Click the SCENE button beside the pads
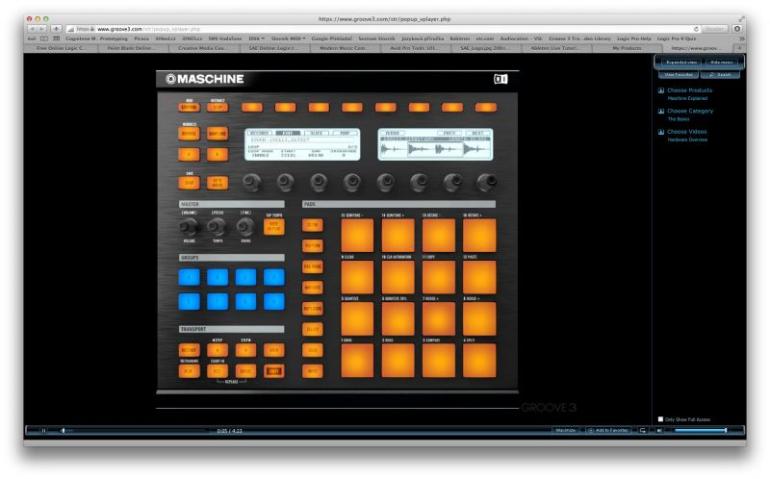 [x=313, y=225]
